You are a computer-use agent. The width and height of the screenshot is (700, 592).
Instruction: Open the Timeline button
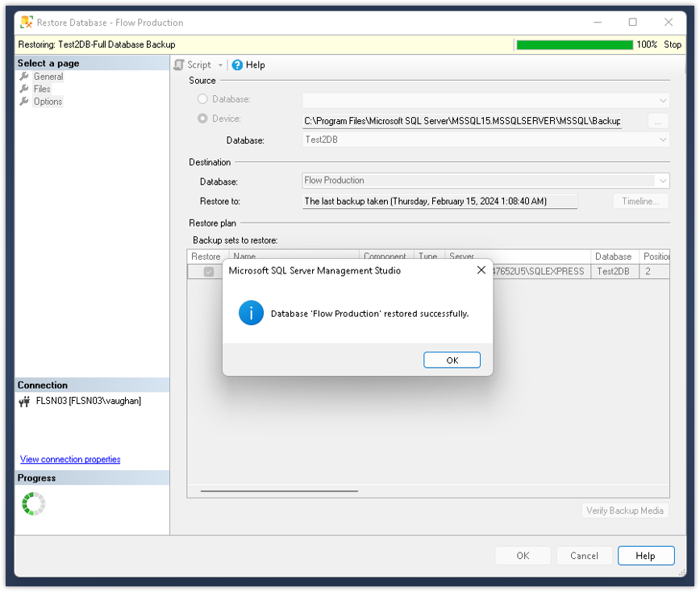[640, 202]
